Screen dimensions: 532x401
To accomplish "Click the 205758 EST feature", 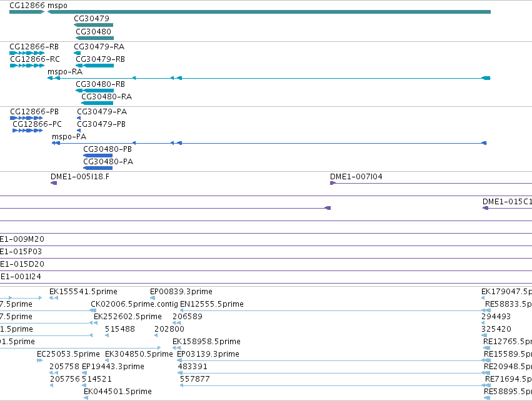I will click(54, 373).
